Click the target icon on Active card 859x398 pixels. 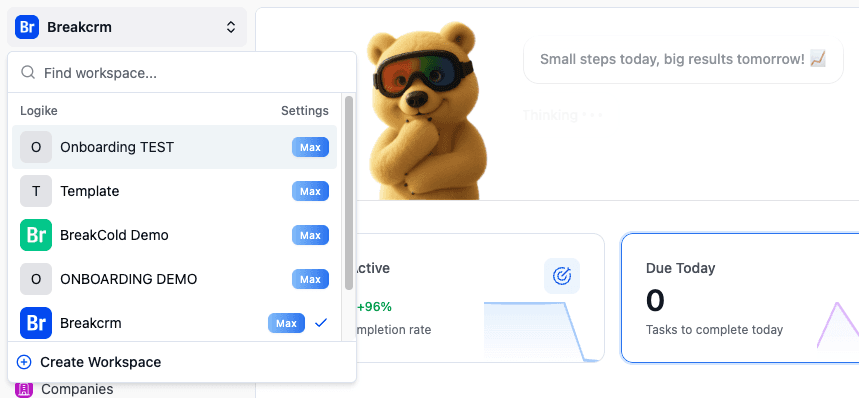[562, 276]
